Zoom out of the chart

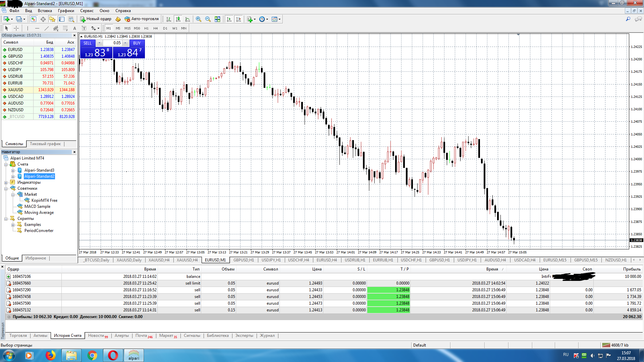(x=208, y=19)
